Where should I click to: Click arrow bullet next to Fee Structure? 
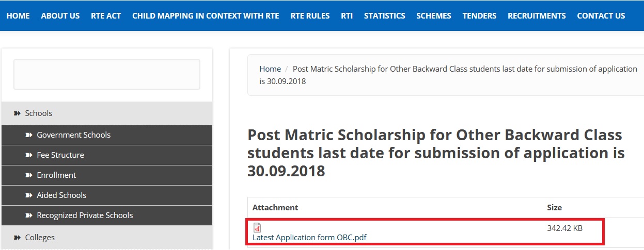tap(29, 155)
